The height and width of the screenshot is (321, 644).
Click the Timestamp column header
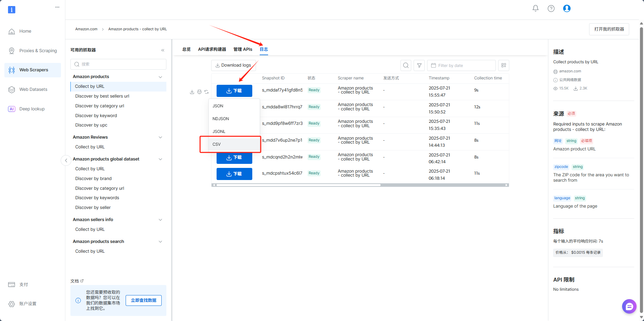[x=439, y=78]
